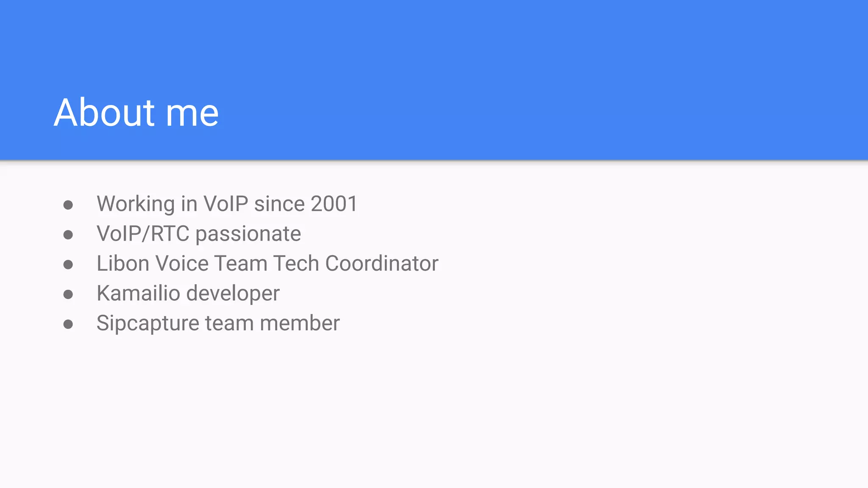
Task: Select the 'Libon Voice Team Tech Coordinator' line
Action: click(x=267, y=263)
